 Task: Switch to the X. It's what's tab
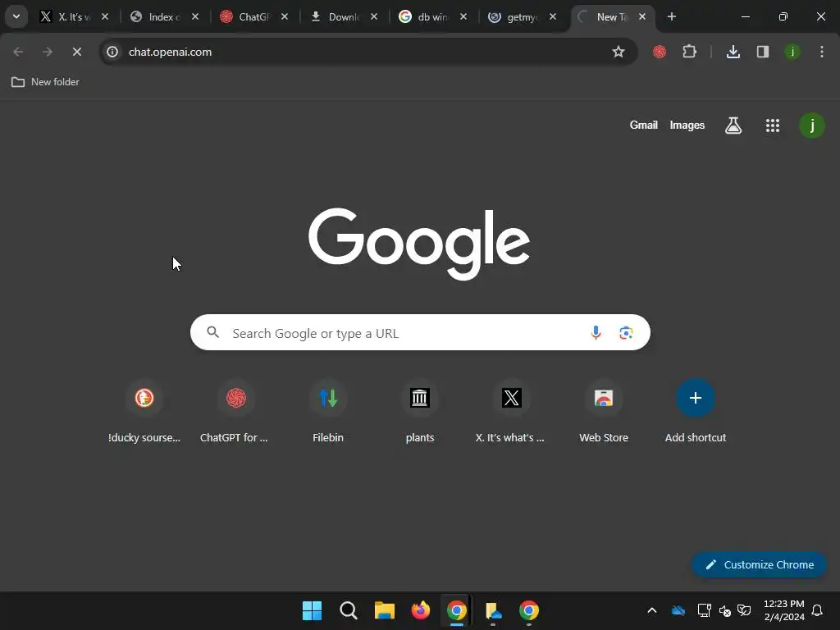[67, 17]
